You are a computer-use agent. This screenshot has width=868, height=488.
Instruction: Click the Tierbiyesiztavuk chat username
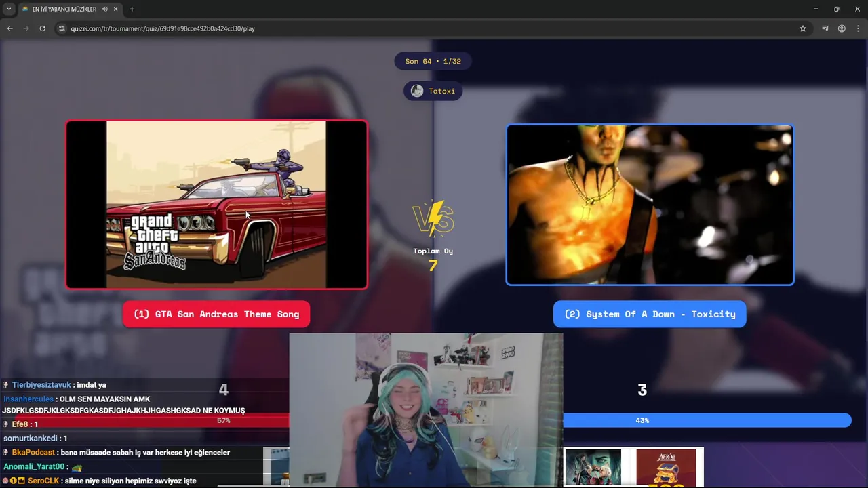41,385
